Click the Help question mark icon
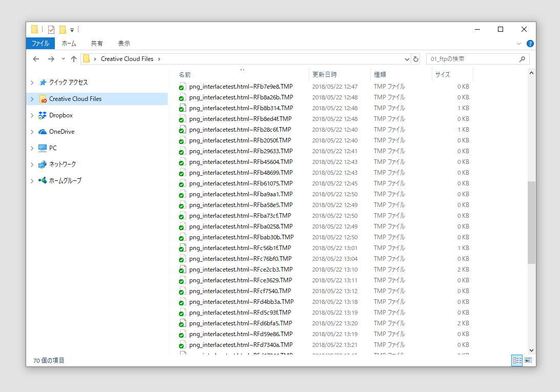Screen dimensions: 560x392 pos(530,44)
